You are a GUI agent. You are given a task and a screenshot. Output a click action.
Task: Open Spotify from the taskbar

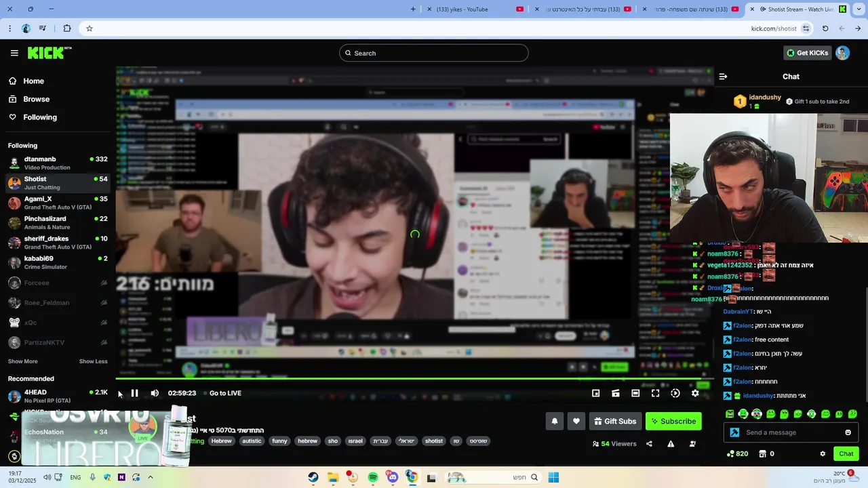tap(372, 477)
